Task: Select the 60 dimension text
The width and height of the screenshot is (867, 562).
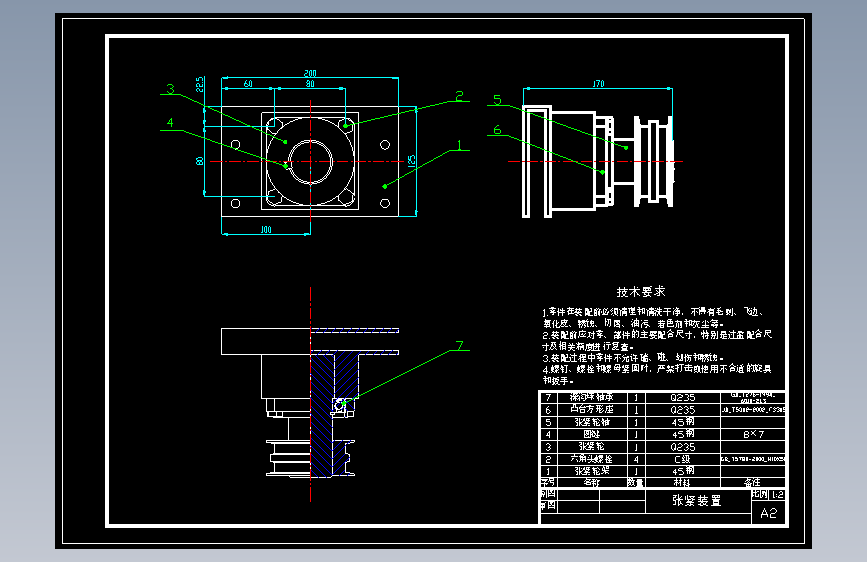Action: 248,84
